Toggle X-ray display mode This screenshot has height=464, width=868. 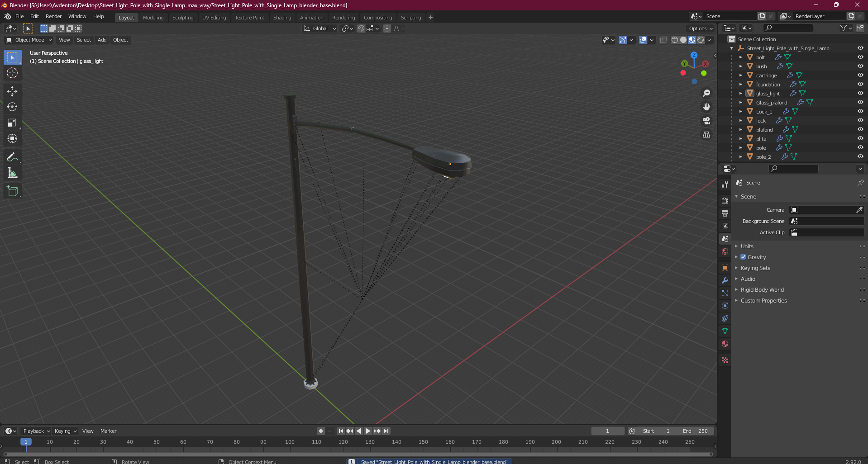[663, 40]
